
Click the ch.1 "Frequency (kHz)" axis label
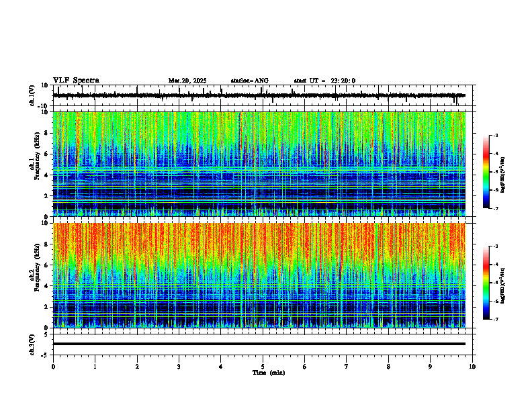(37, 156)
